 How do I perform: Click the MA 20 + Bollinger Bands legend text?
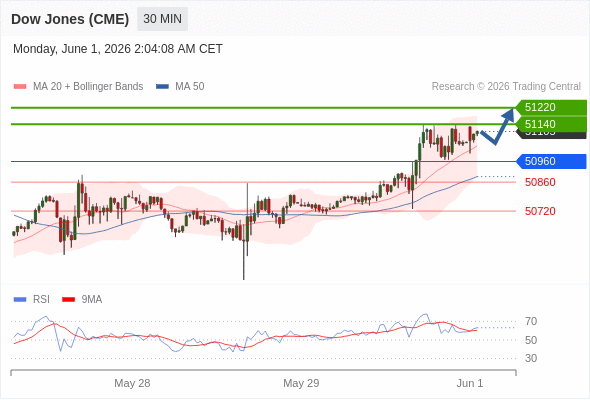click(88, 87)
